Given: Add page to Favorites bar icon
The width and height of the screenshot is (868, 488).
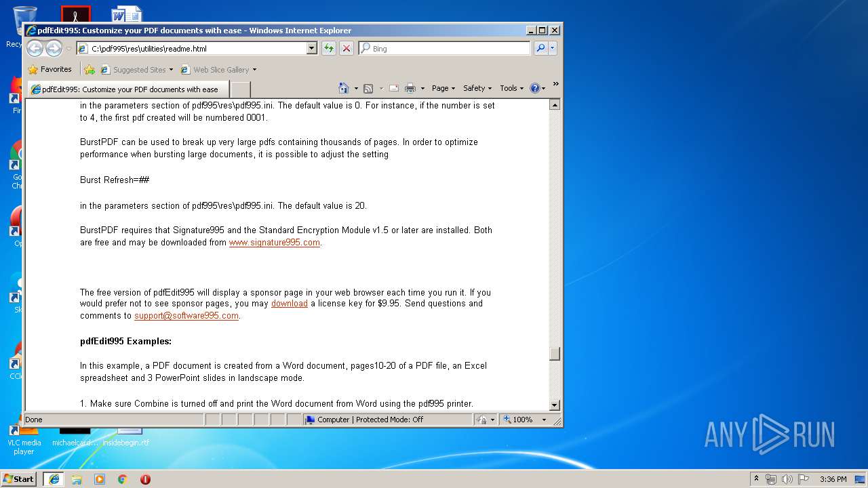Looking at the screenshot, I should pos(90,69).
